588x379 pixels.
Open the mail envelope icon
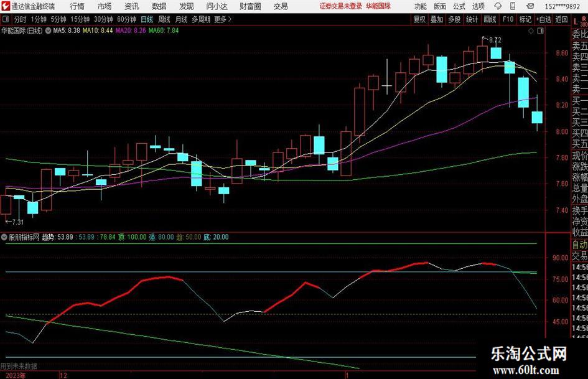[530, 6]
